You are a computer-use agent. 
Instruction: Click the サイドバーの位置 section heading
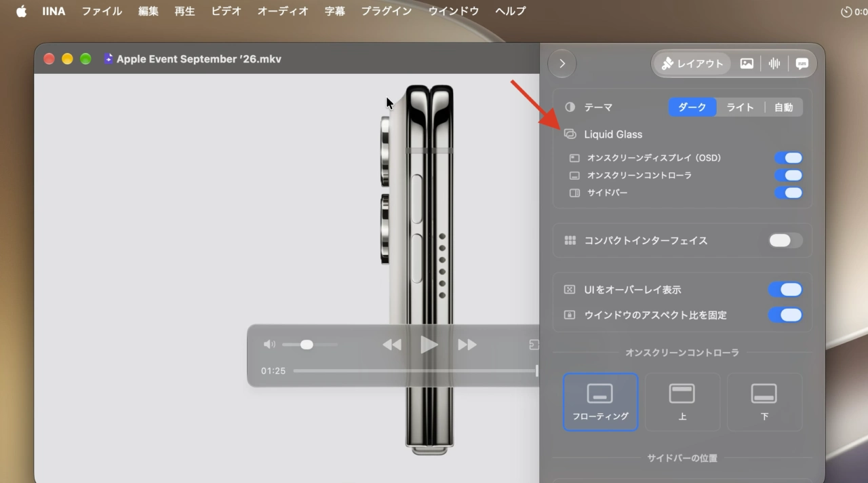tap(682, 458)
